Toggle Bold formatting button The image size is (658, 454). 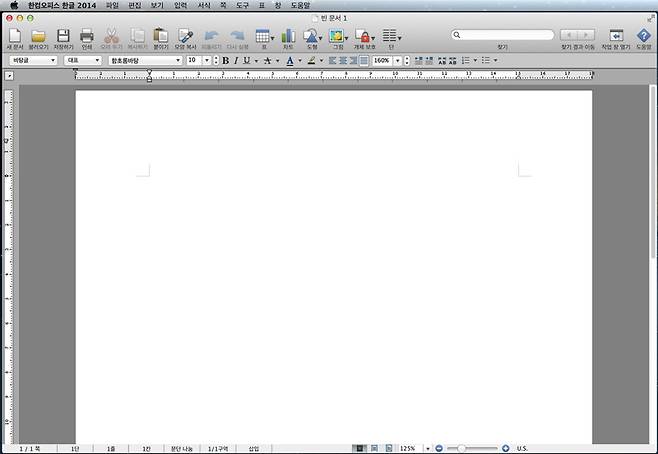(225, 61)
